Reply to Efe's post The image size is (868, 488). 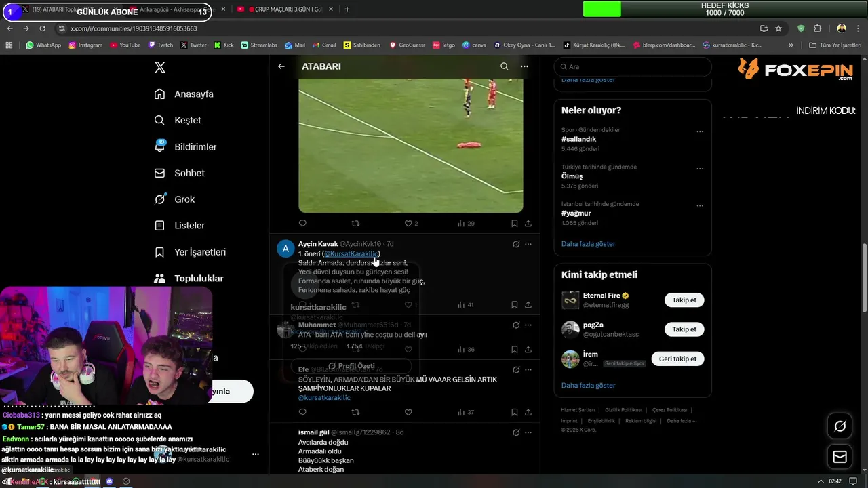click(302, 412)
